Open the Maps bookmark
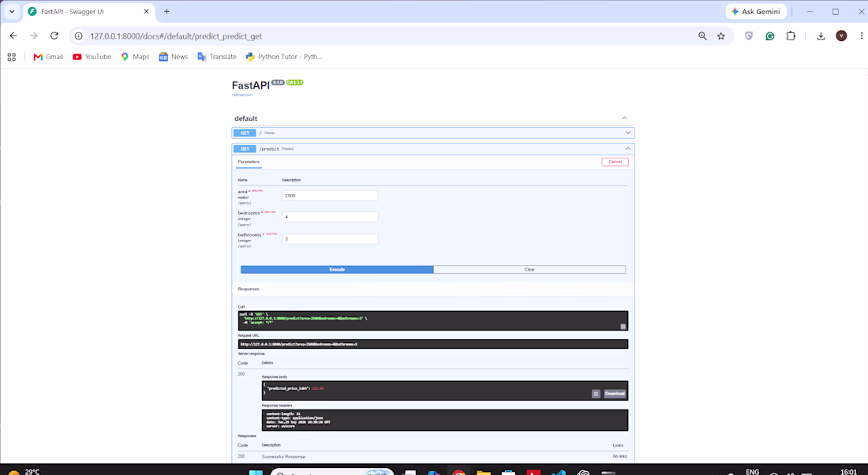 pyautogui.click(x=135, y=57)
